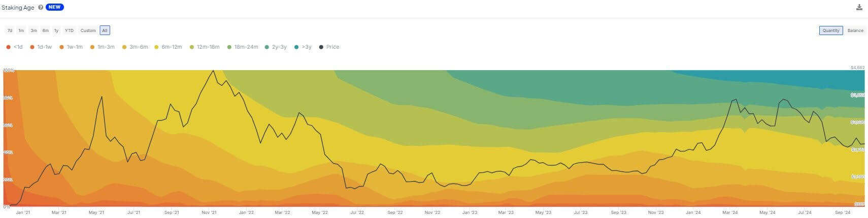Toggle the 1d-1w legend series
The height and width of the screenshot is (218, 868).
click(x=41, y=47)
